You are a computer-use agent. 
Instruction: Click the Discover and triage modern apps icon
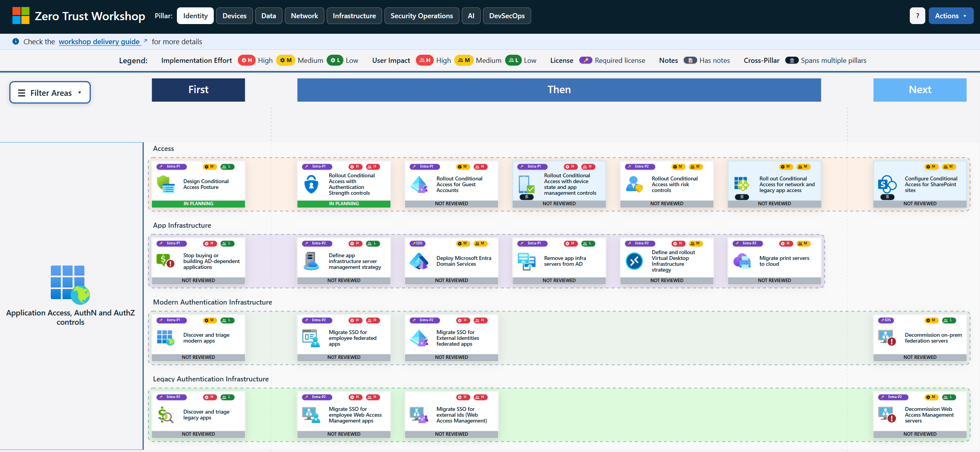pyautogui.click(x=166, y=338)
